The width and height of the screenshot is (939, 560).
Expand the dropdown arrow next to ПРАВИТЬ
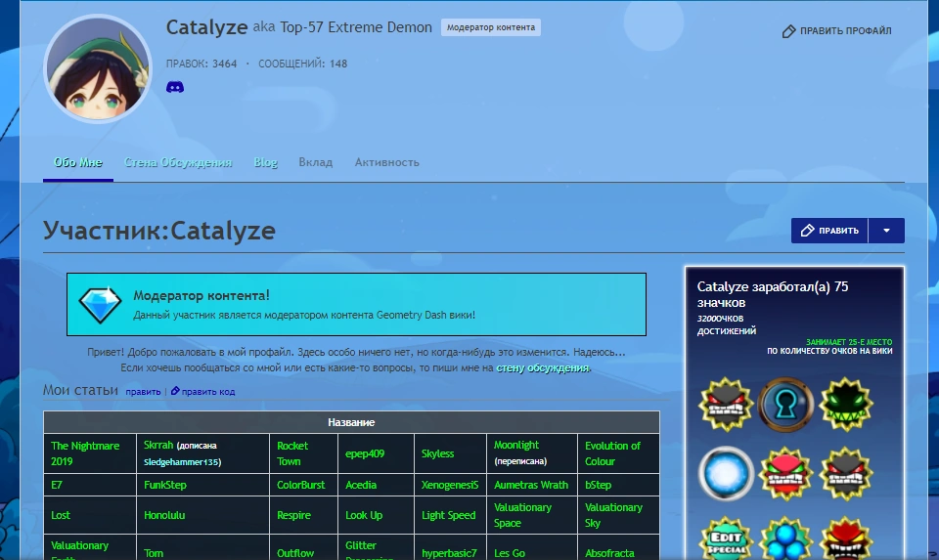pos(886,231)
